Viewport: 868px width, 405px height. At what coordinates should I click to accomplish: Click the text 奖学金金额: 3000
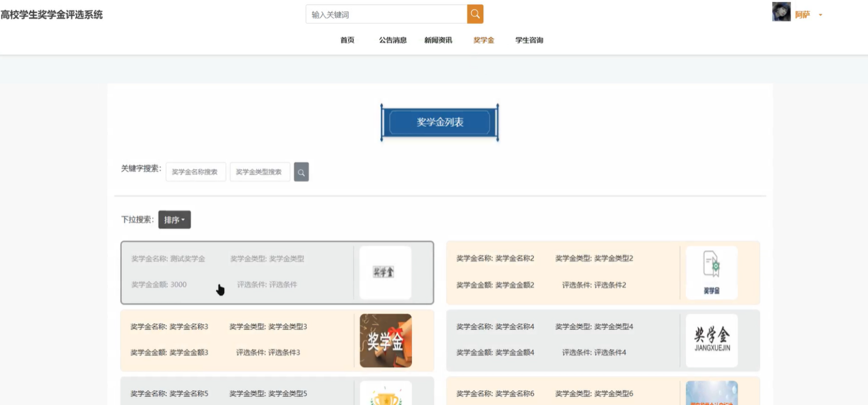coord(159,285)
